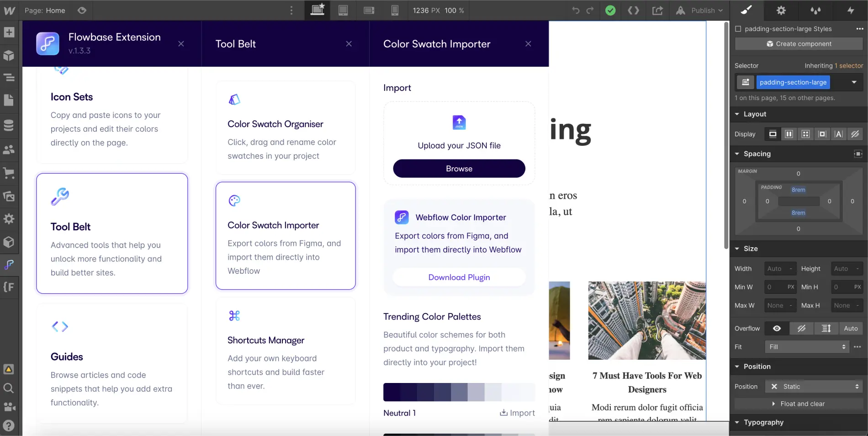Expand Float and clear options
Viewport: 868px width, 436px height.
coord(798,404)
